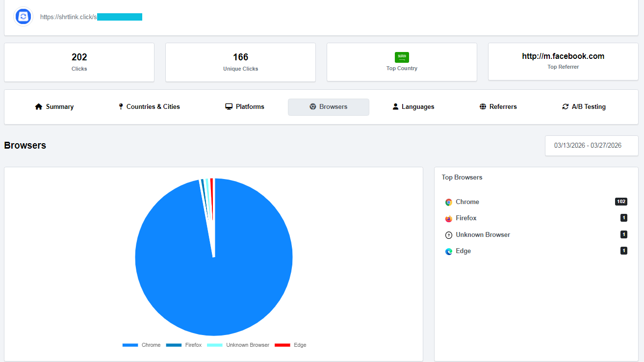Click the shrtlink.click short URL
Image resolution: width=644 pixels, height=362 pixels.
coord(91,17)
